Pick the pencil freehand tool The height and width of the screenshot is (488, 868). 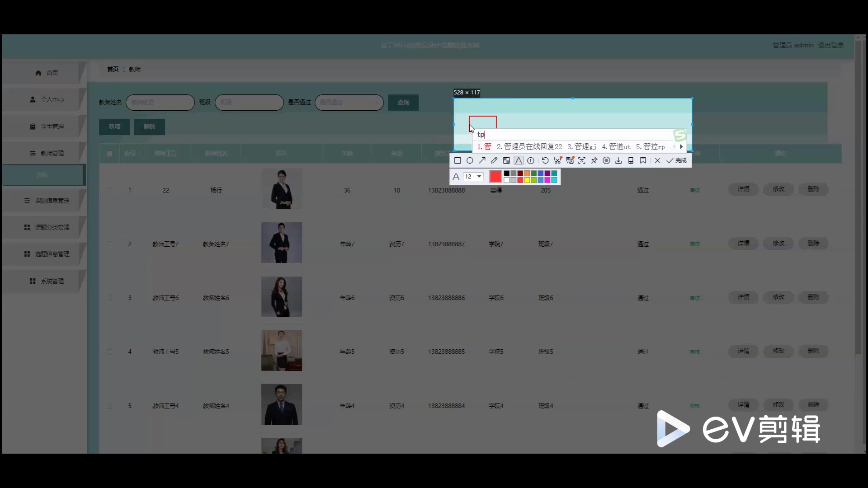(494, 160)
